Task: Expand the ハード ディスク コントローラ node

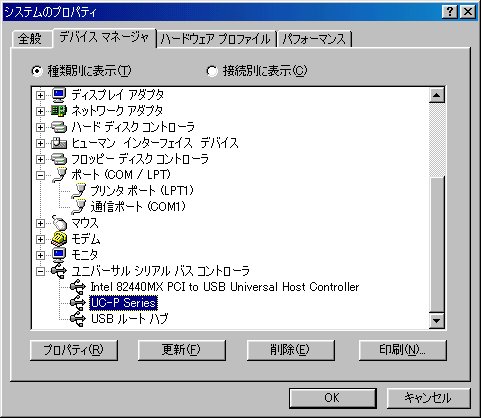Action: 40,127
